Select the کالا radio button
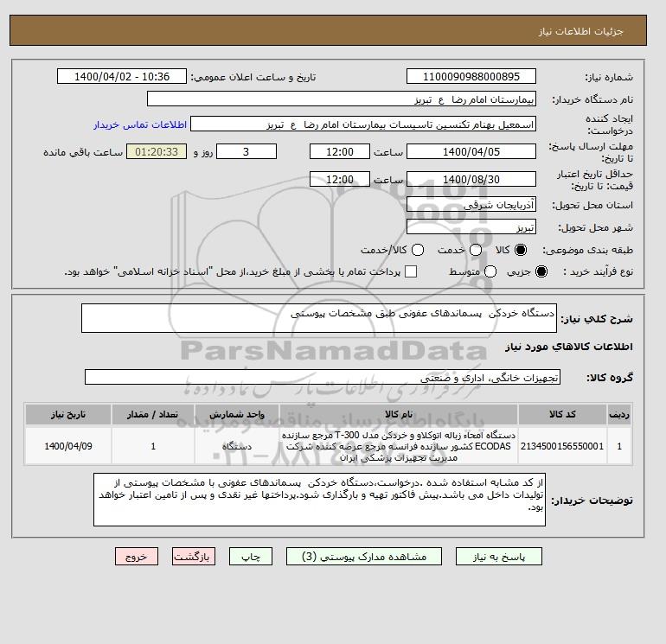Image resolution: width=666 pixels, height=644 pixels. pos(521,250)
